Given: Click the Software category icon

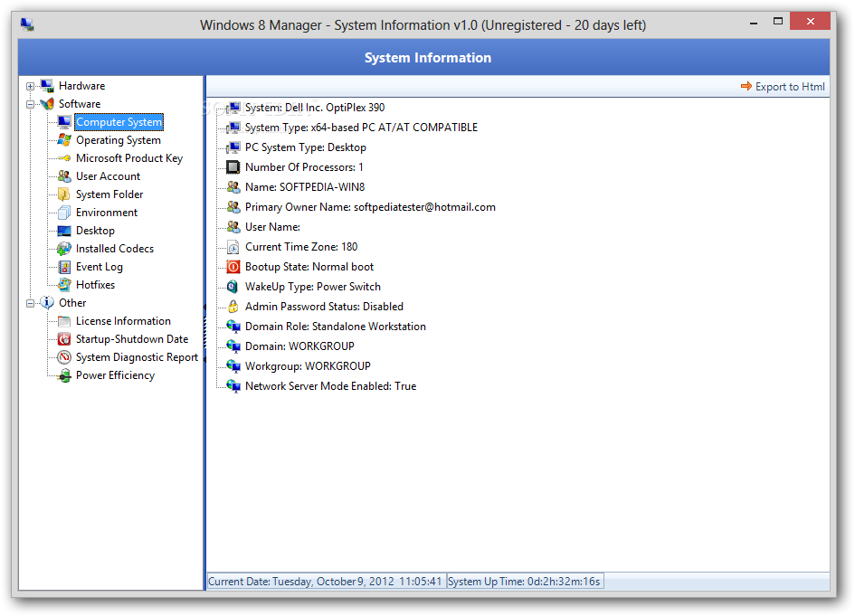Looking at the screenshot, I should [x=47, y=104].
